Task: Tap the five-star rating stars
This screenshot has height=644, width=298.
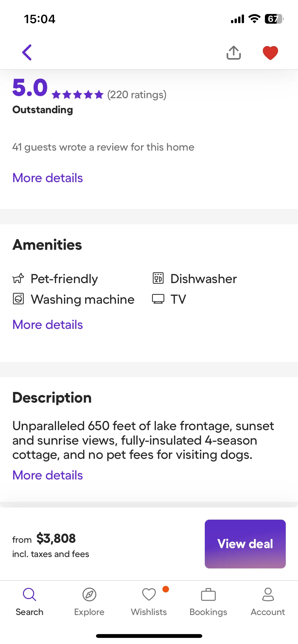Action: click(x=77, y=95)
